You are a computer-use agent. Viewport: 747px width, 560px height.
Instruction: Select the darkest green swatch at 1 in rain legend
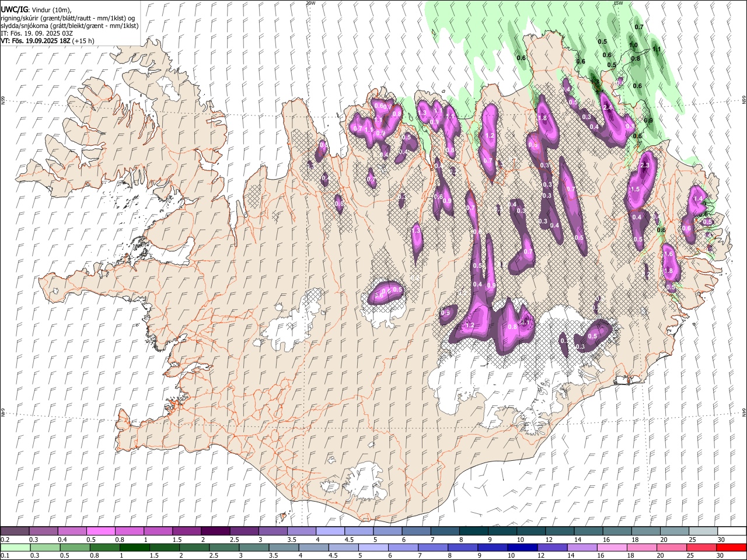coord(135,548)
